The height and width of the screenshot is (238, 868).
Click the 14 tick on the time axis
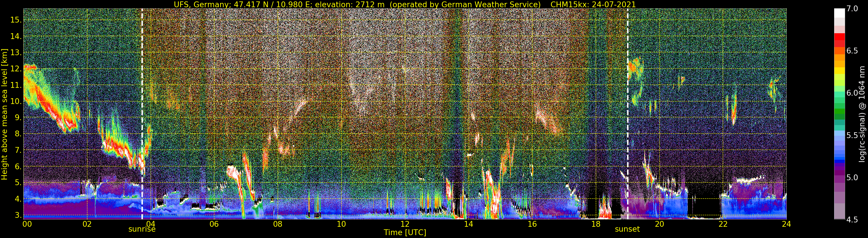pyautogui.click(x=468, y=224)
